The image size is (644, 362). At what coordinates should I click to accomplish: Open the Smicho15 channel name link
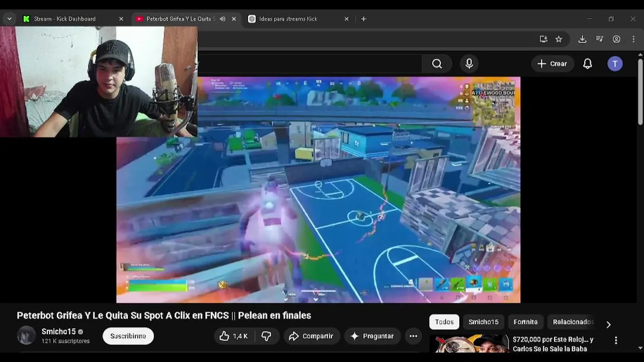(58, 331)
